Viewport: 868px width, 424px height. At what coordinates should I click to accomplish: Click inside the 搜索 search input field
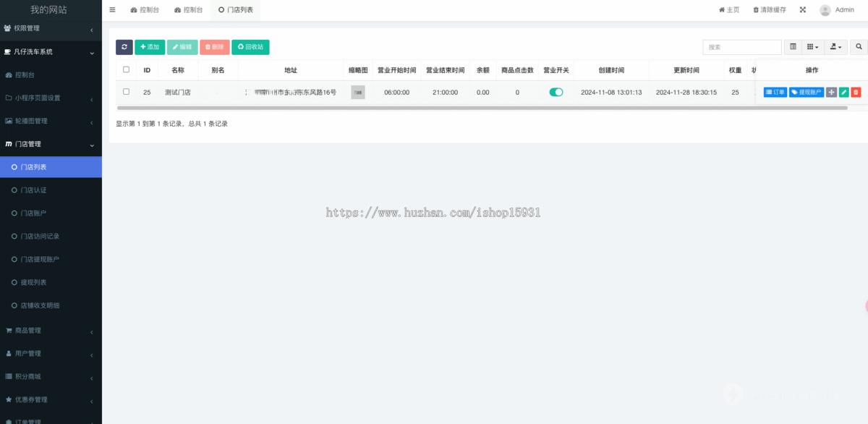741,46
